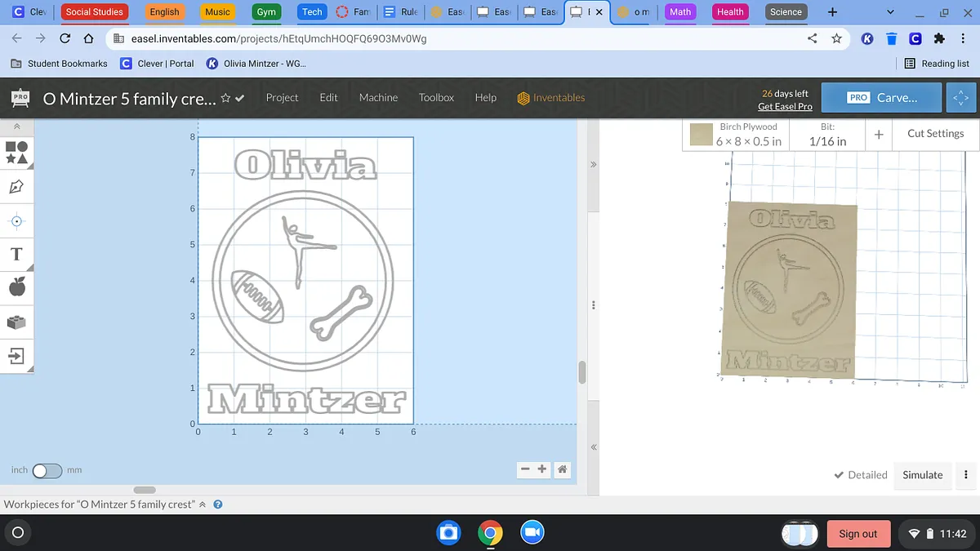
Task: Click the Birch Plywood material swatch
Action: pos(701,135)
